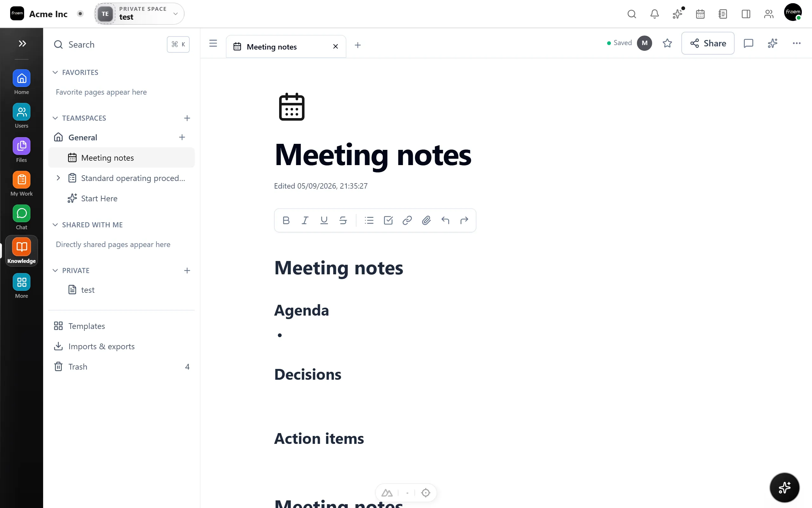This screenshot has height=508, width=812.
Task: Open the Start Here page
Action: click(121, 198)
